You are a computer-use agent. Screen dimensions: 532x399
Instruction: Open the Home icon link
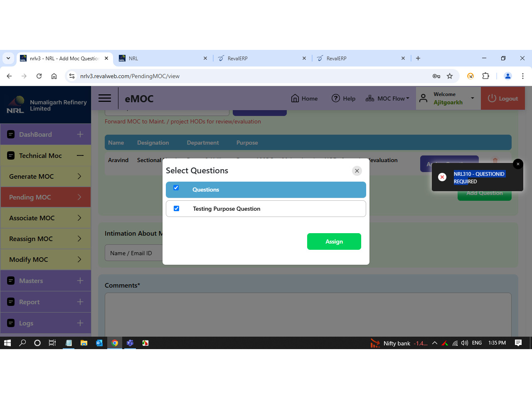[x=295, y=99]
